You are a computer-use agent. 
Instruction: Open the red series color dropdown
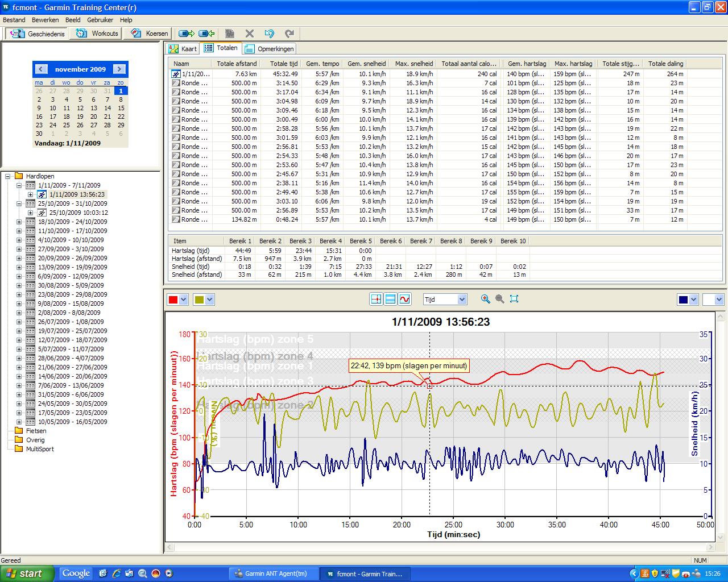183,300
